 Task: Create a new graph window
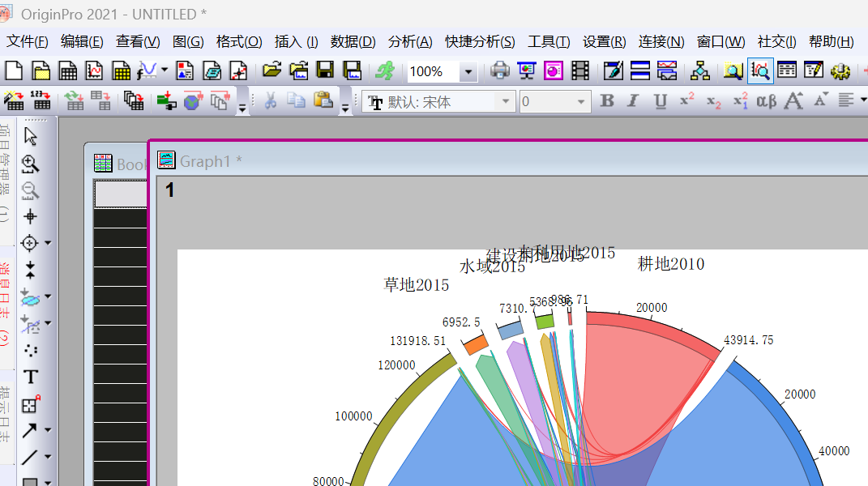(94, 70)
